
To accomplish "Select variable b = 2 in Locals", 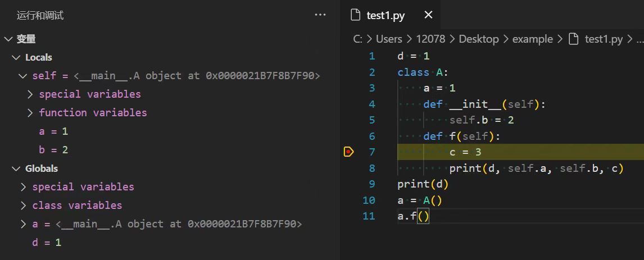I will coord(53,150).
